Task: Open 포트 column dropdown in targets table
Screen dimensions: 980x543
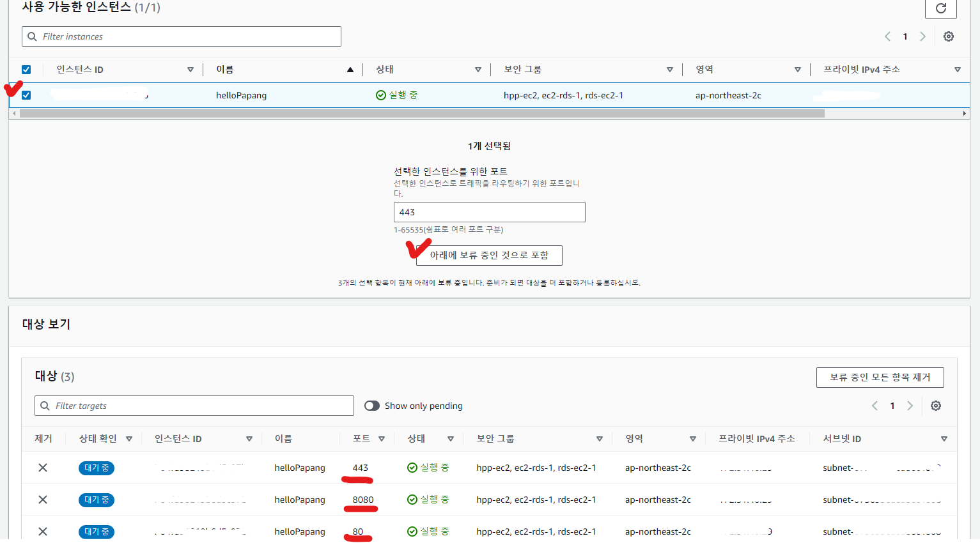Action: (382, 439)
